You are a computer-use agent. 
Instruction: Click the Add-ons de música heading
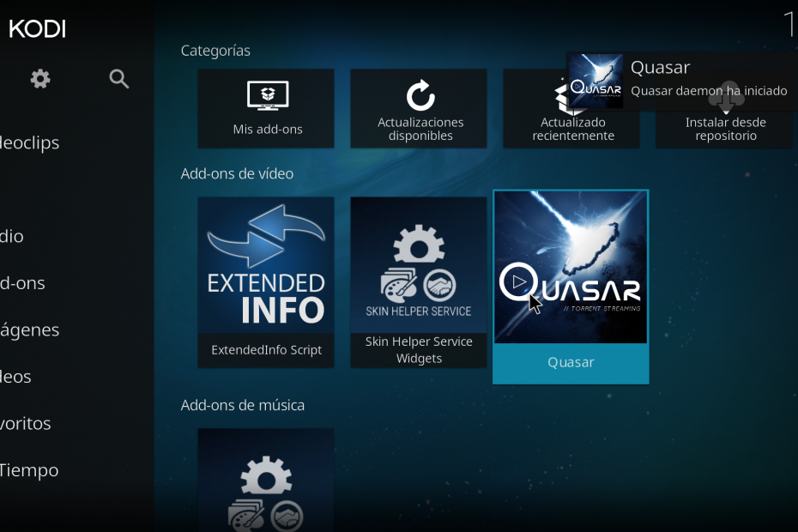(x=243, y=405)
